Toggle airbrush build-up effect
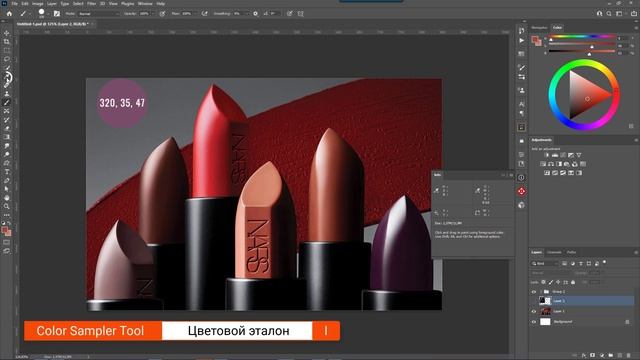 tap(204, 13)
